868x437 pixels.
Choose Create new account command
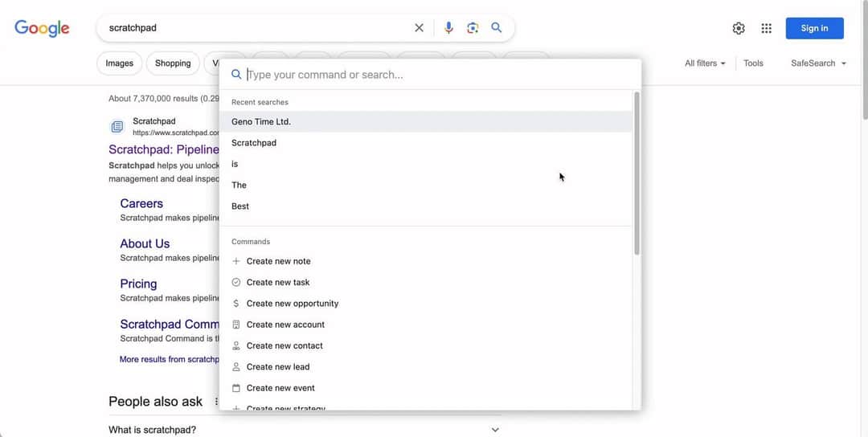pos(426,325)
